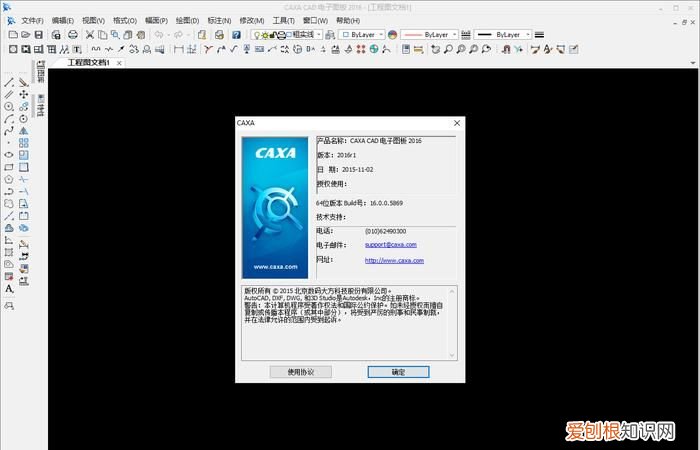Click the globe icon in toolbar
Image resolution: width=700 pixels, height=450 pixels.
[x=374, y=49]
